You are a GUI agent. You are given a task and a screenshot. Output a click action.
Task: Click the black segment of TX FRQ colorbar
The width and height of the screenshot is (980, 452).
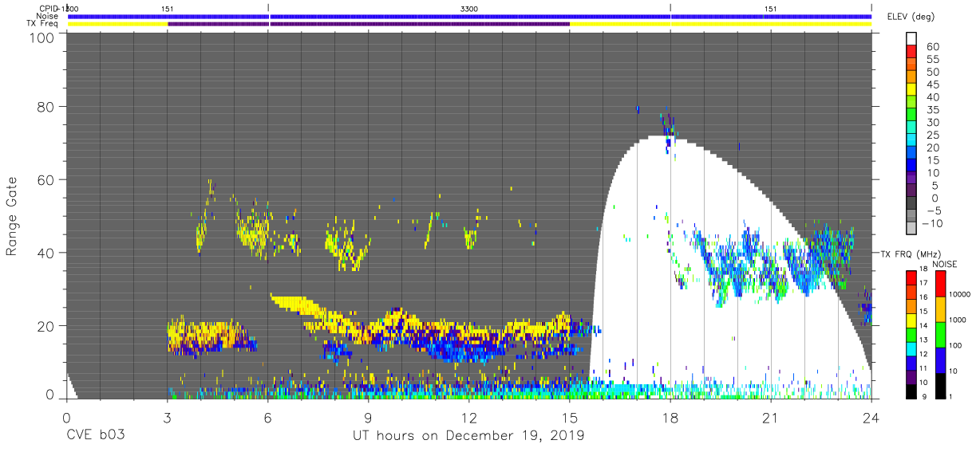coord(913,392)
